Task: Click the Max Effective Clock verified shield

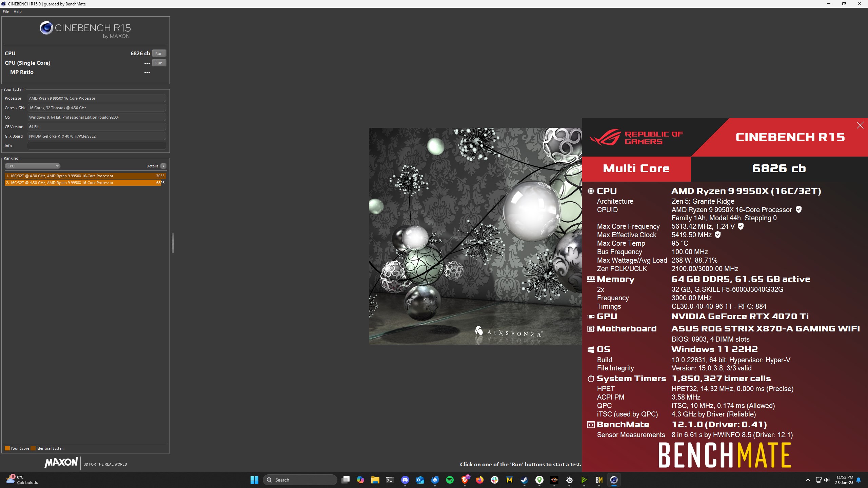Action: [718, 235]
